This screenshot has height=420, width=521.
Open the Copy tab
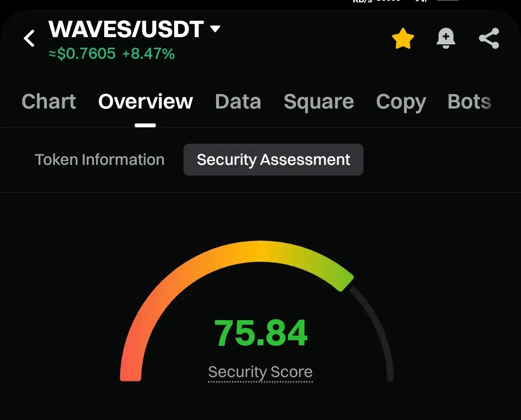(401, 102)
